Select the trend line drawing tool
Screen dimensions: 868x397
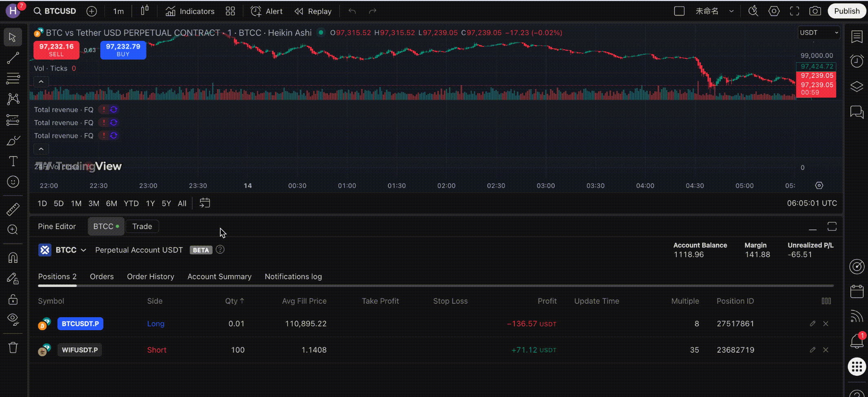coord(13,58)
